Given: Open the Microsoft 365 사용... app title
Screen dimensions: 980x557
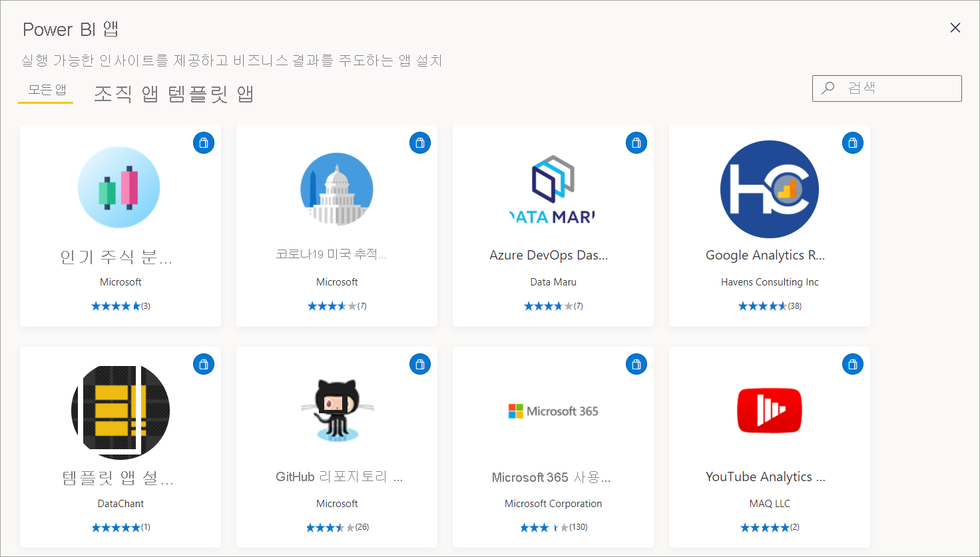Looking at the screenshot, I should point(551,477).
